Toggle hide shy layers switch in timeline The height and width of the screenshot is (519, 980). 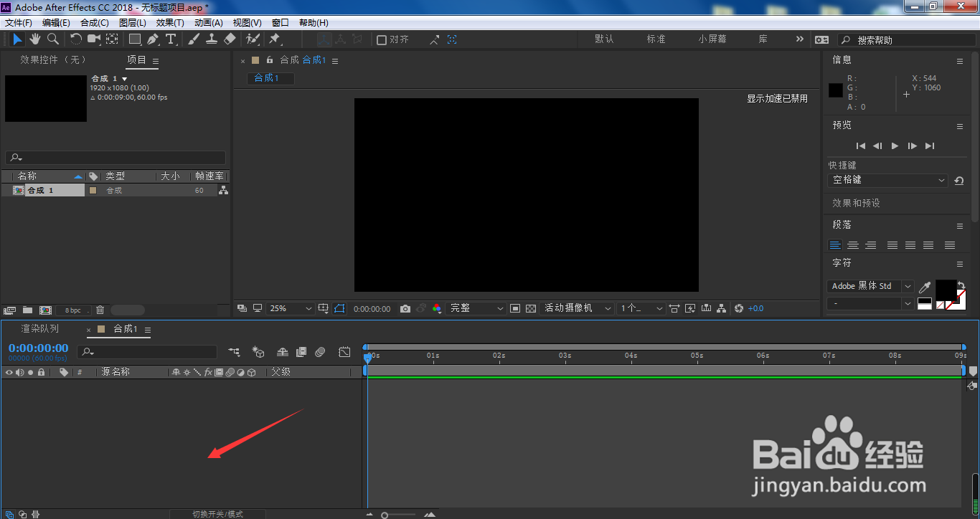coord(283,352)
